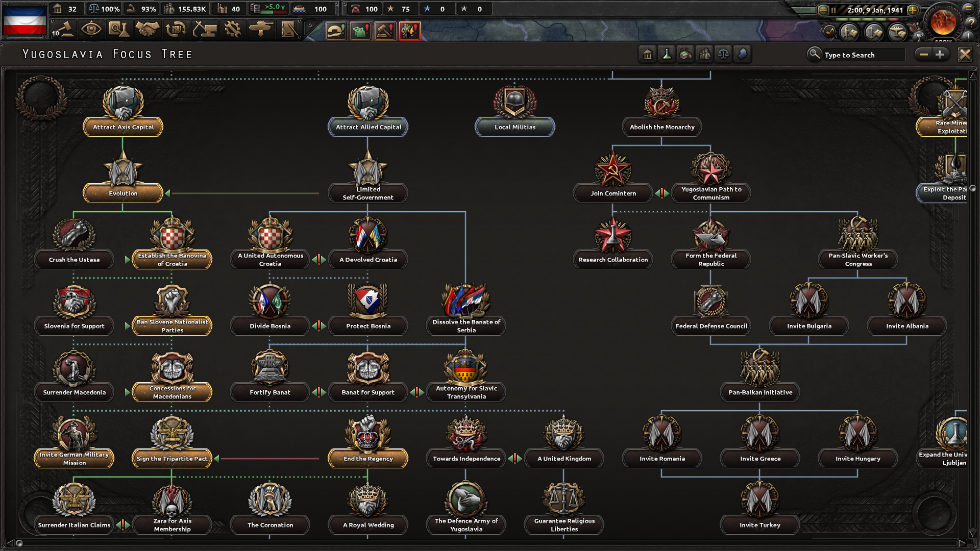The width and height of the screenshot is (980, 551).
Task: Open the Recruit & Deploy tank menu
Action: (261, 29)
